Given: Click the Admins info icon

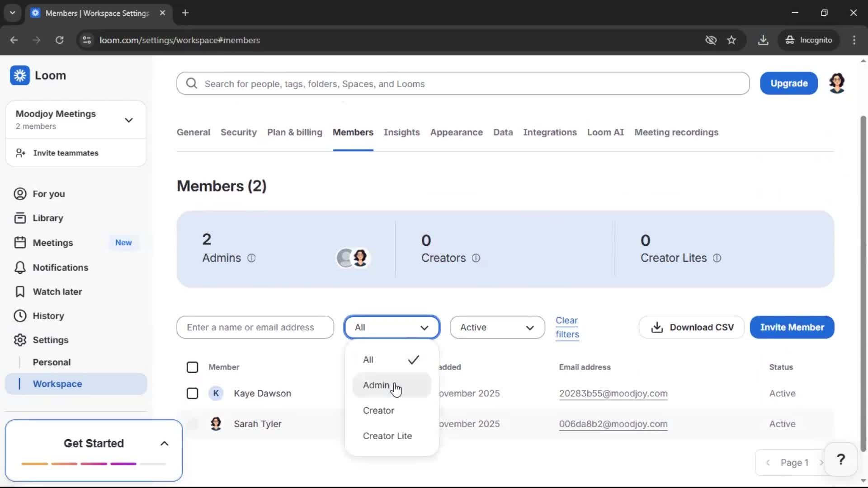Looking at the screenshot, I should coord(251,258).
